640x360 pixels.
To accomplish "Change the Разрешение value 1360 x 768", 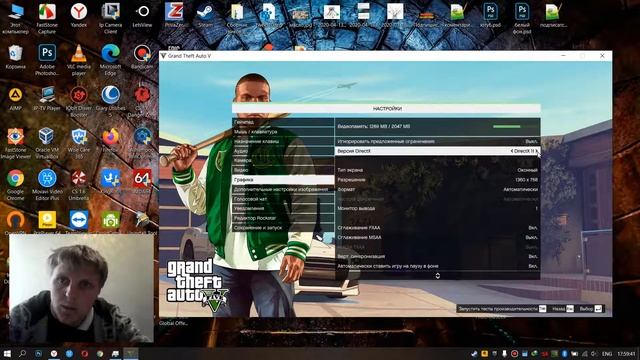I will click(x=527, y=180).
